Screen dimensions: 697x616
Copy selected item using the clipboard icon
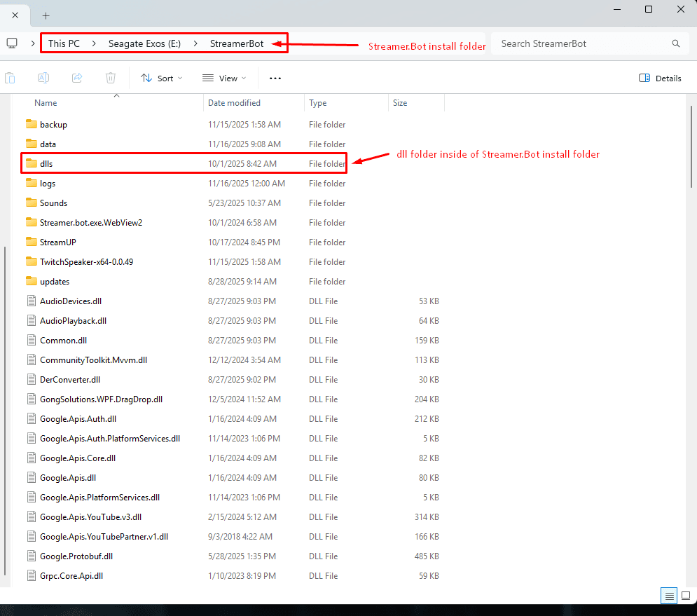(11, 78)
